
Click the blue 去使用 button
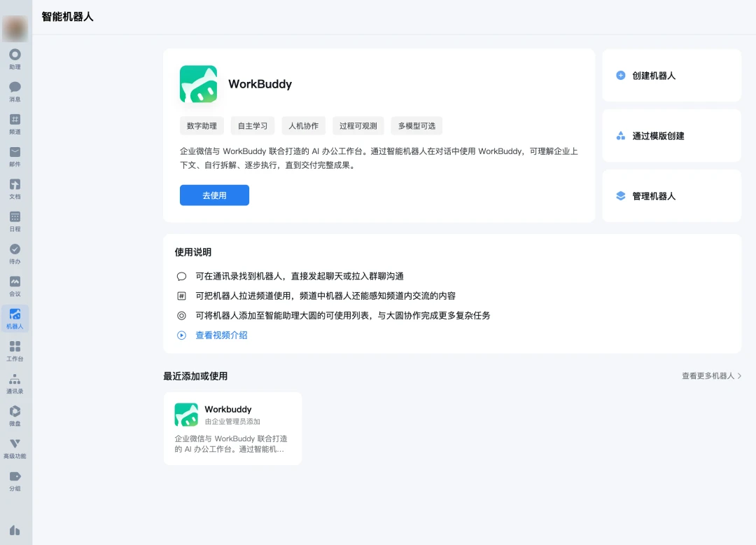pyautogui.click(x=215, y=195)
